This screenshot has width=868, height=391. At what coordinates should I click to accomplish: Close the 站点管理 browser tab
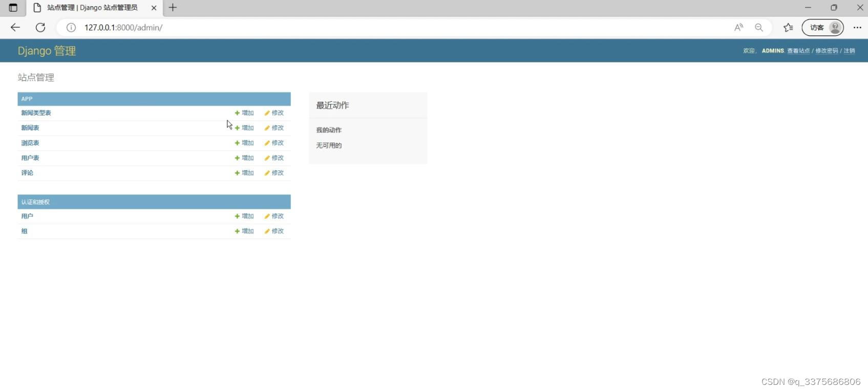(x=154, y=8)
